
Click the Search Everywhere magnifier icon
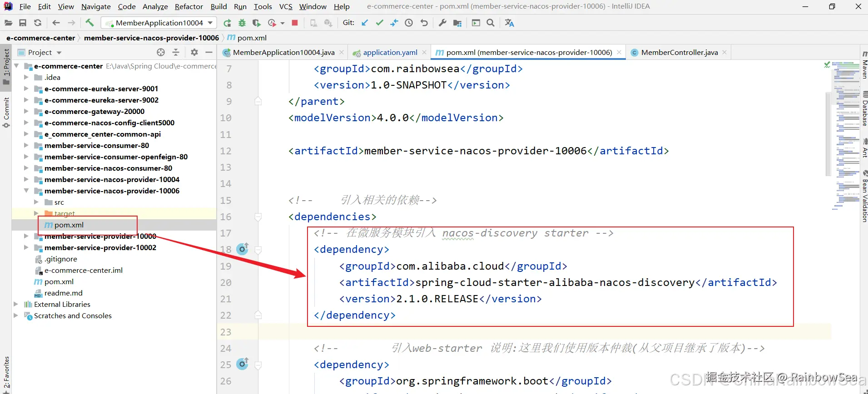[491, 23]
